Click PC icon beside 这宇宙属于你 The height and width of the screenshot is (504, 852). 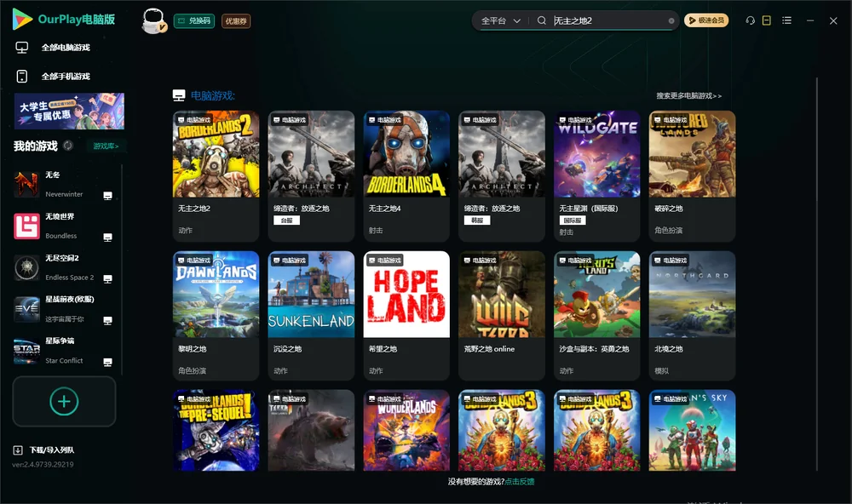(107, 320)
